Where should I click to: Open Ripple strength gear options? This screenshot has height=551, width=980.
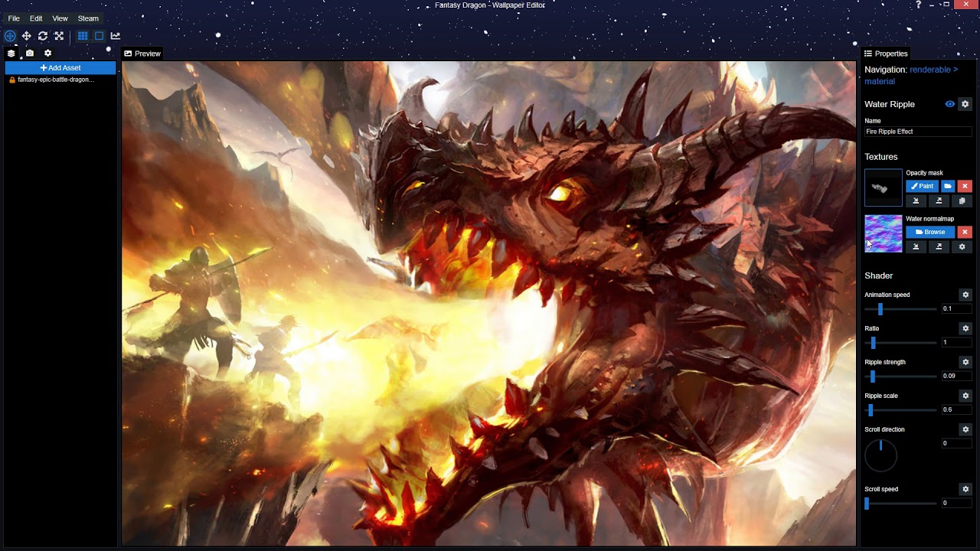965,362
